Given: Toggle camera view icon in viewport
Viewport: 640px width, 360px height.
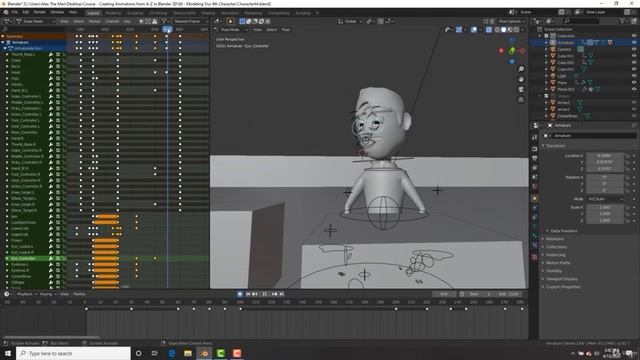Looking at the screenshot, I should tap(521, 89).
